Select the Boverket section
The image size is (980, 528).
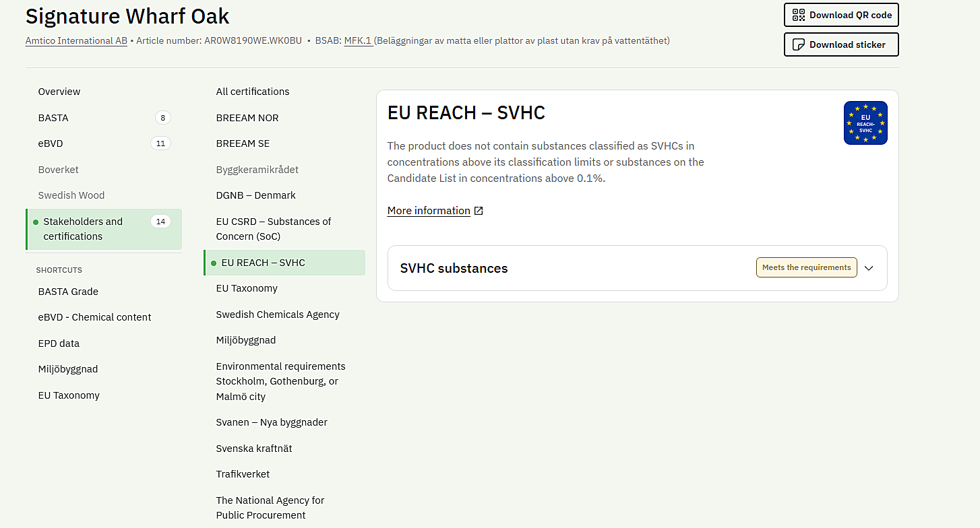[59, 170]
